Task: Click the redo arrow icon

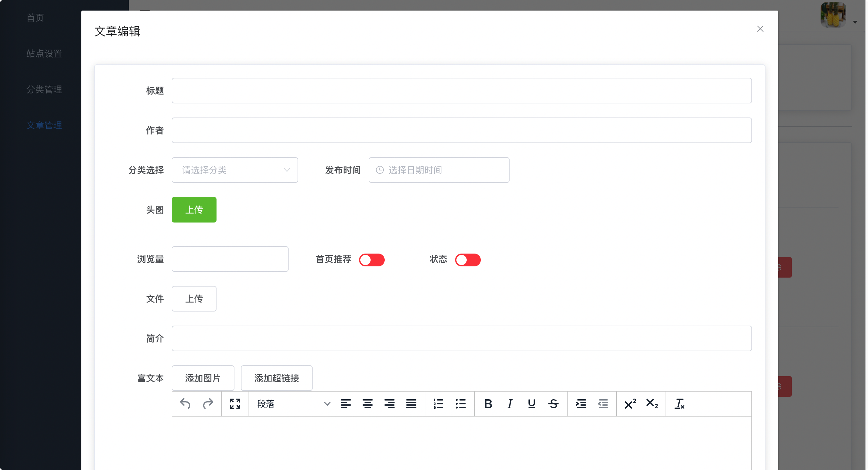Action: (208, 403)
